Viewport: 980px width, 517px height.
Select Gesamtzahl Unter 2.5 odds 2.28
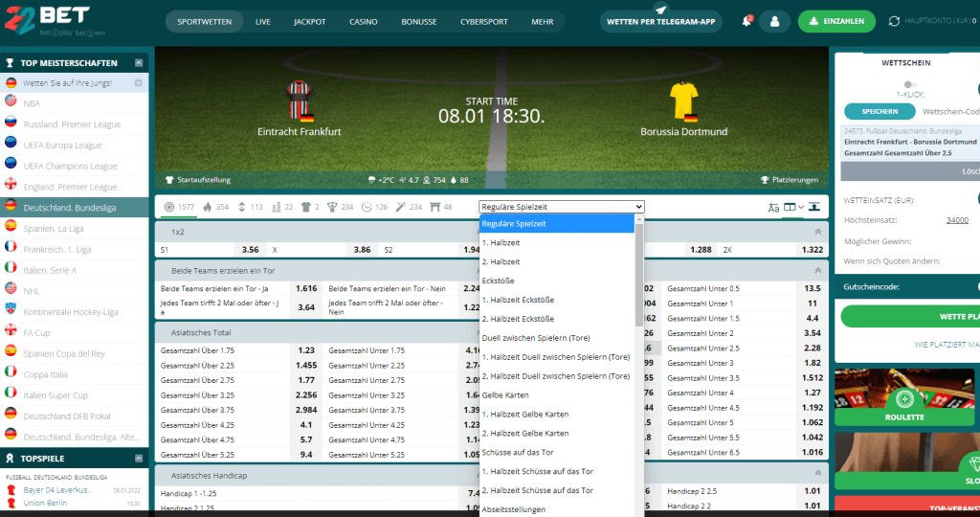pyautogui.click(x=813, y=348)
